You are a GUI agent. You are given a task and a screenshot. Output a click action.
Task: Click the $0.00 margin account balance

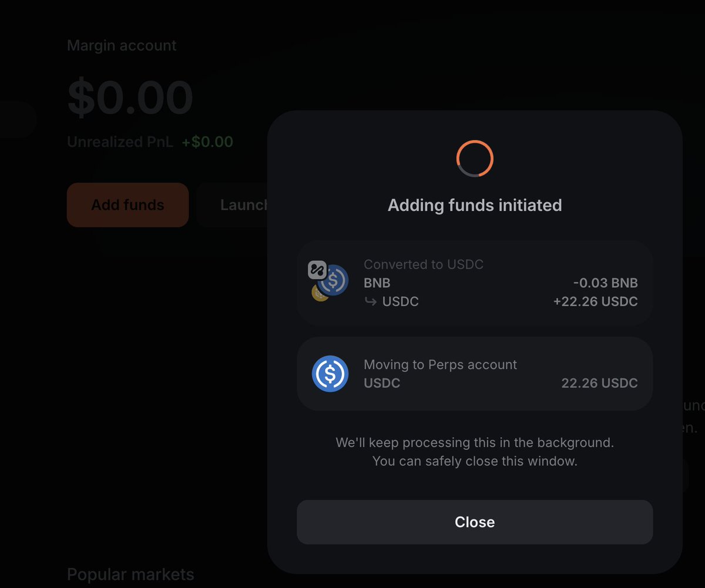(130, 98)
